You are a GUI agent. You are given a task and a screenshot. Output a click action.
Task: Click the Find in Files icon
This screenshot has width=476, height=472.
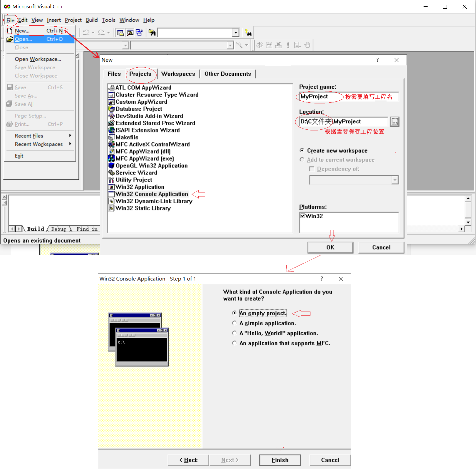(152, 32)
